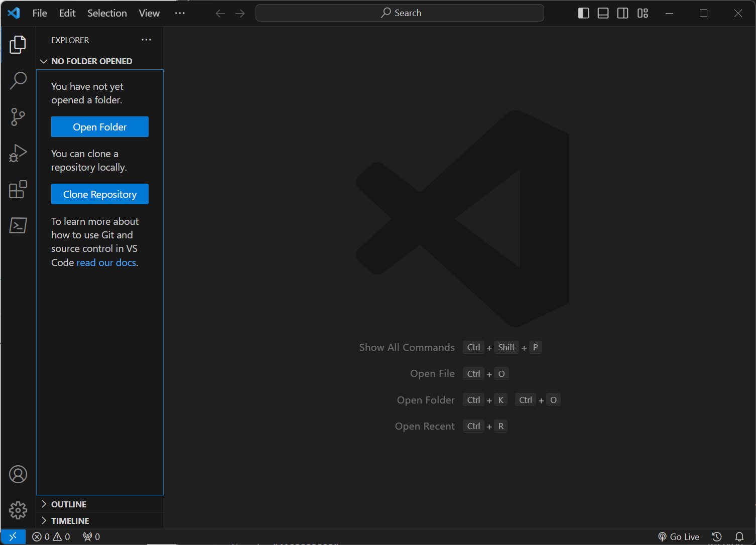Toggle the Primary Side Bar layout icon
The height and width of the screenshot is (545, 756).
pos(583,13)
